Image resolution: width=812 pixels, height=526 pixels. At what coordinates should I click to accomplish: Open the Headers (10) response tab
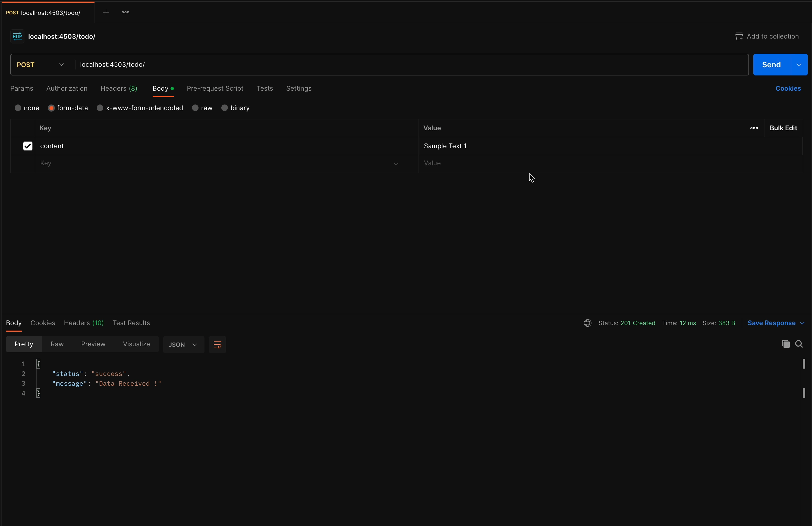tap(84, 323)
